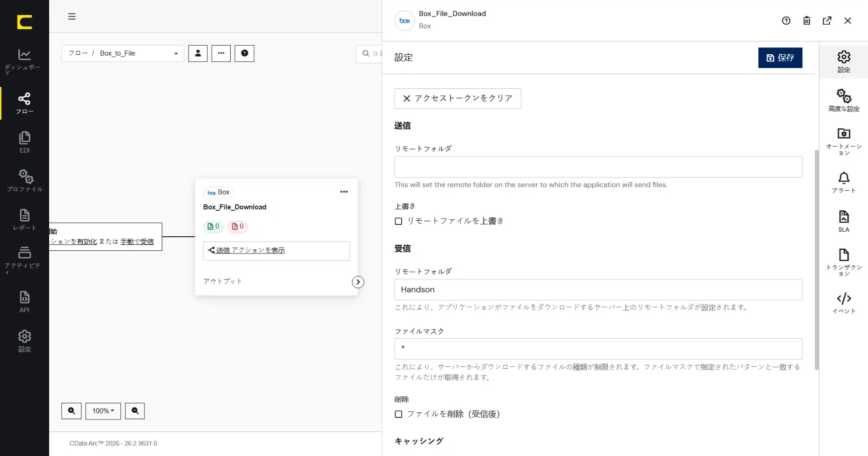The width and height of the screenshot is (868, 456).
Task: Switch to the アラート tab
Action: 843,183
